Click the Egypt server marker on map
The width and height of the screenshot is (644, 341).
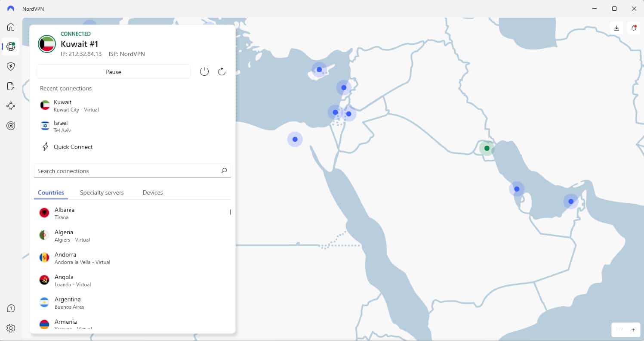coord(295,139)
